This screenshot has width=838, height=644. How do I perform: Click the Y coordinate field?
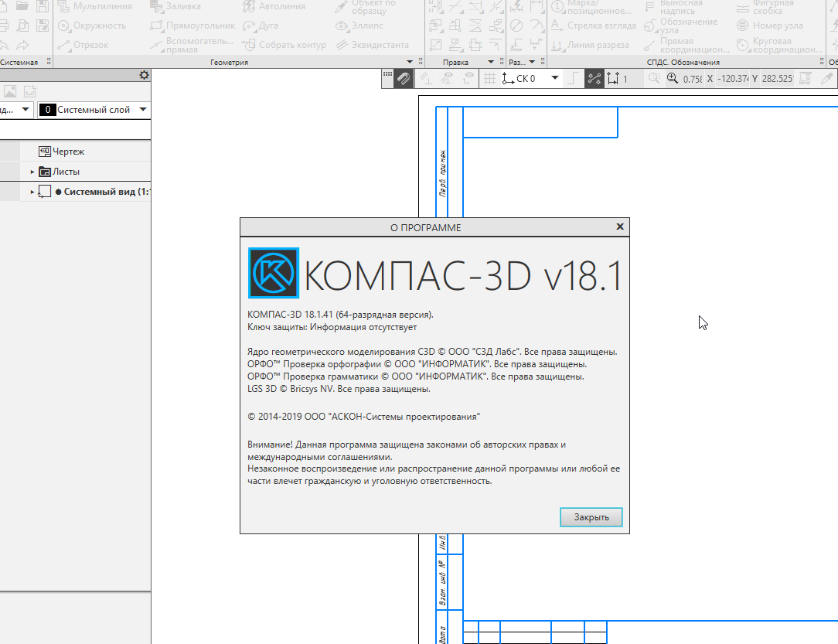coord(777,79)
